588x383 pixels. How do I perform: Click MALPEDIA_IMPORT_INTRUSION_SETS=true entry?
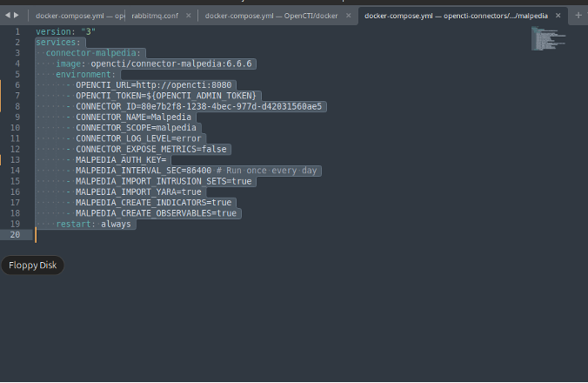tap(164, 181)
